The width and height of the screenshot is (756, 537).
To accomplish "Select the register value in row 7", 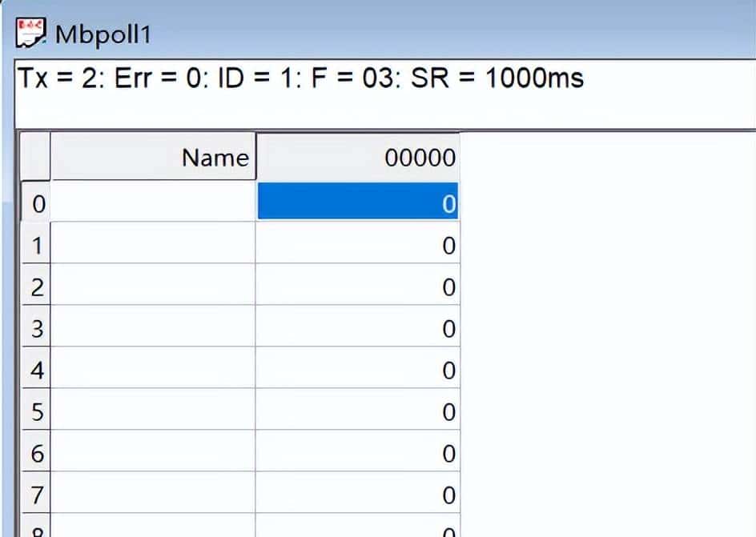I will pyautogui.click(x=356, y=495).
